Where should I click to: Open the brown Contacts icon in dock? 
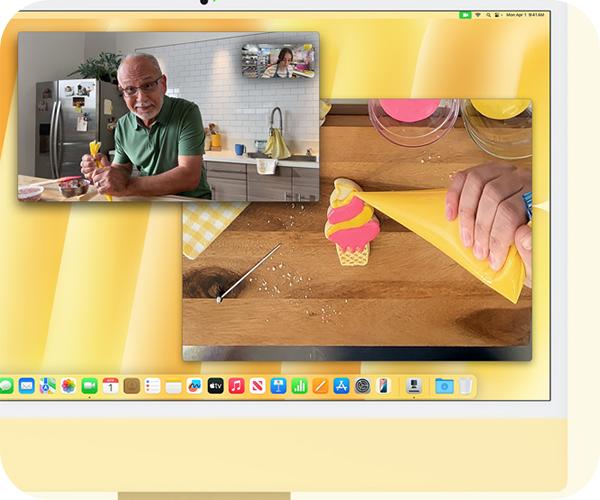pyautogui.click(x=132, y=386)
